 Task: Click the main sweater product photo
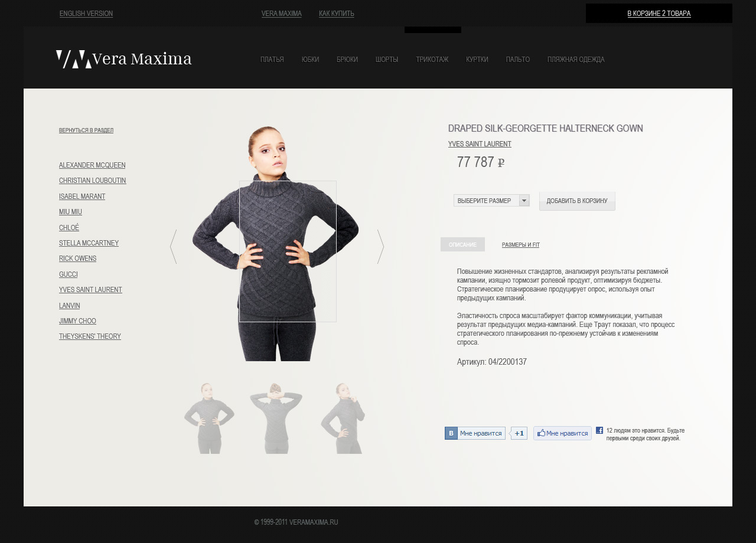(276, 243)
